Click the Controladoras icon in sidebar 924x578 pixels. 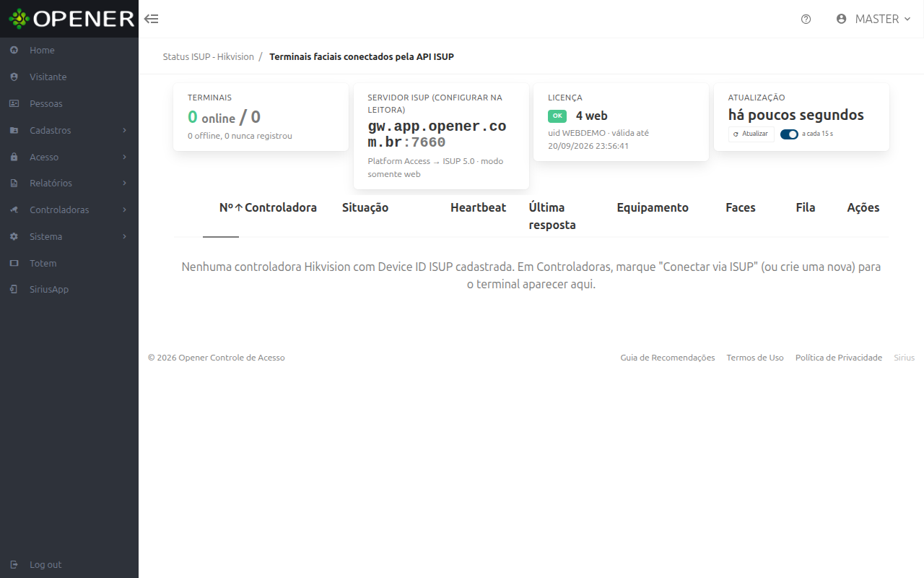14,210
